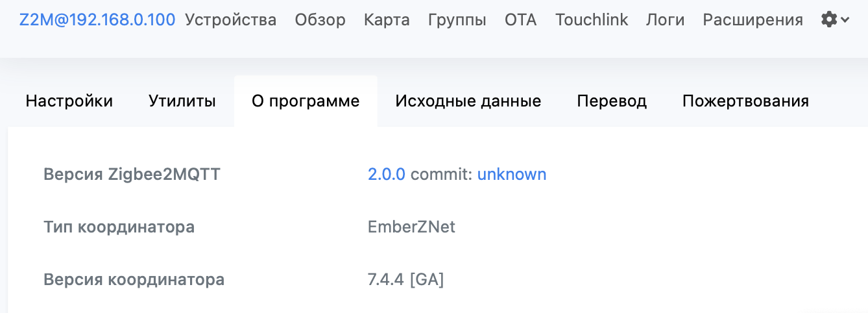868x313 pixels.
Task: Open the Исходные данные tab
Action: pos(468,101)
